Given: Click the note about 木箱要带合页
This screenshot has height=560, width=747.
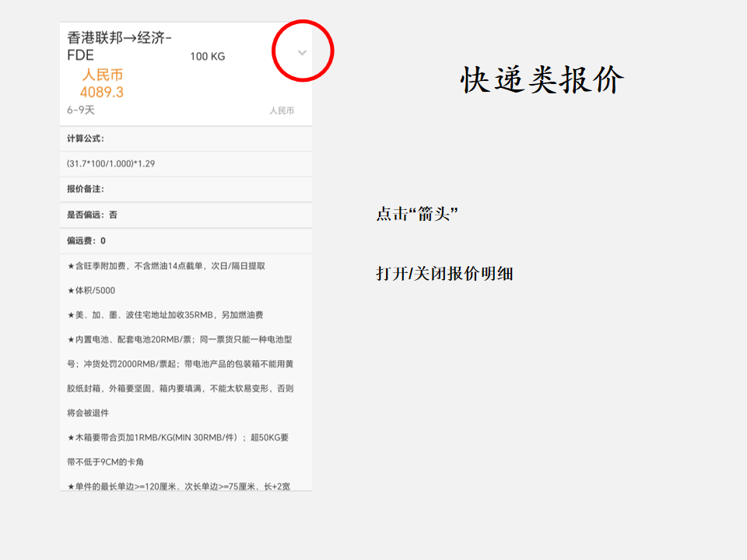Looking at the screenshot, I should pos(178,438).
